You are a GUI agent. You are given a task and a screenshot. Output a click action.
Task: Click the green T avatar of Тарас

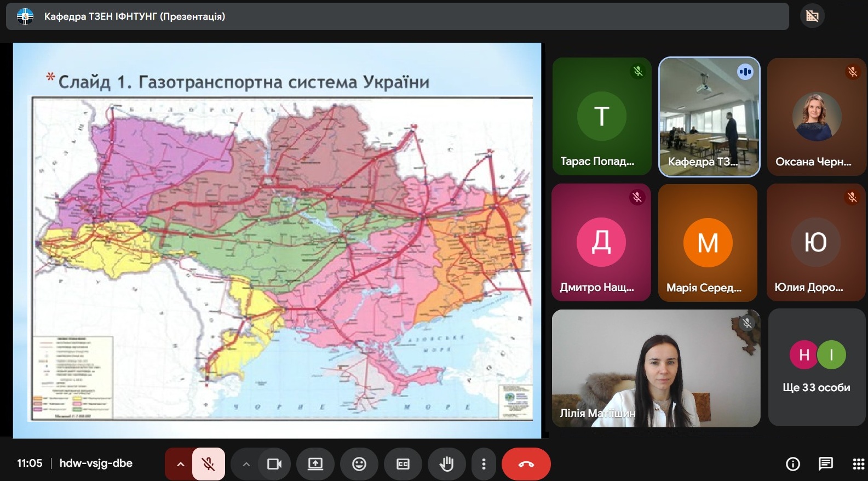pos(601,116)
